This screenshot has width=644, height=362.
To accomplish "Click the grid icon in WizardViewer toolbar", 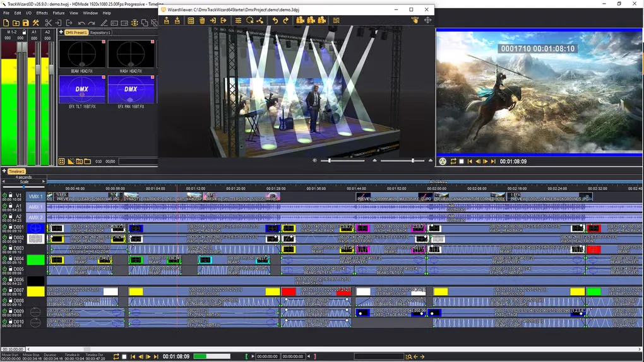I will click(191, 20).
